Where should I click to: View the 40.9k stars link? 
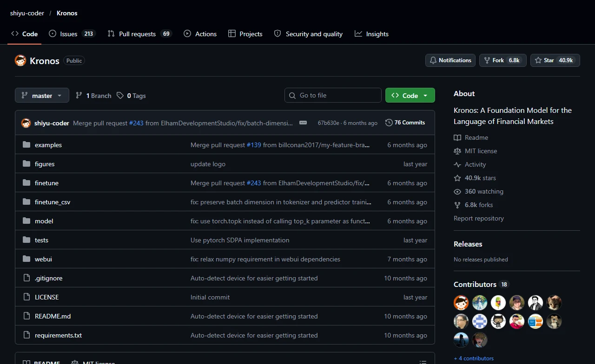[475, 178]
